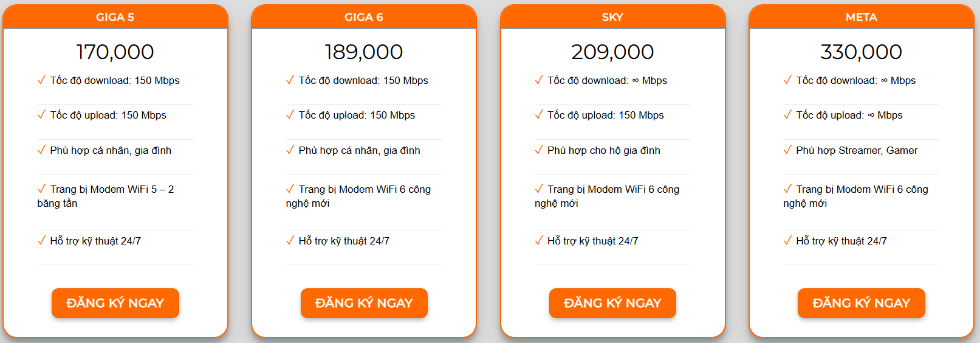
Task: Click checkmark beside GIGA 5 Modem WiFi 5
Action: [x=41, y=189]
